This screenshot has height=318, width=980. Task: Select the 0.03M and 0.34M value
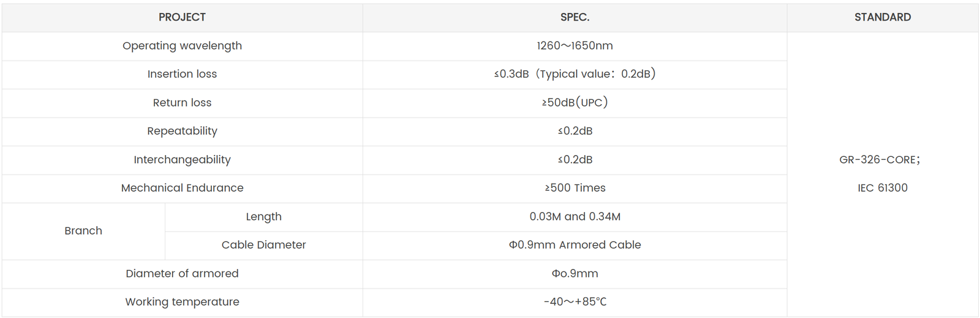click(x=575, y=216)
